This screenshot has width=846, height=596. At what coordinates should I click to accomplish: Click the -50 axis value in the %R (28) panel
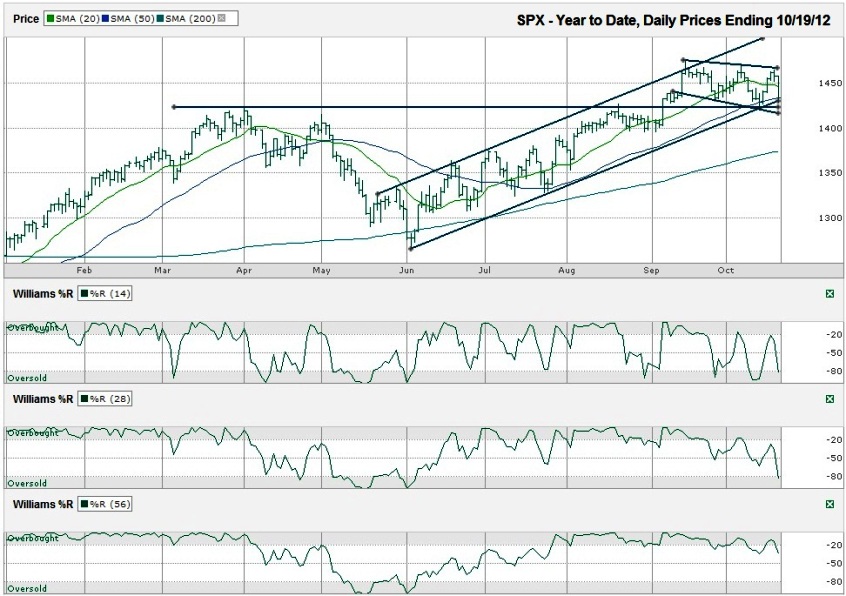click(x=834, y=458)
